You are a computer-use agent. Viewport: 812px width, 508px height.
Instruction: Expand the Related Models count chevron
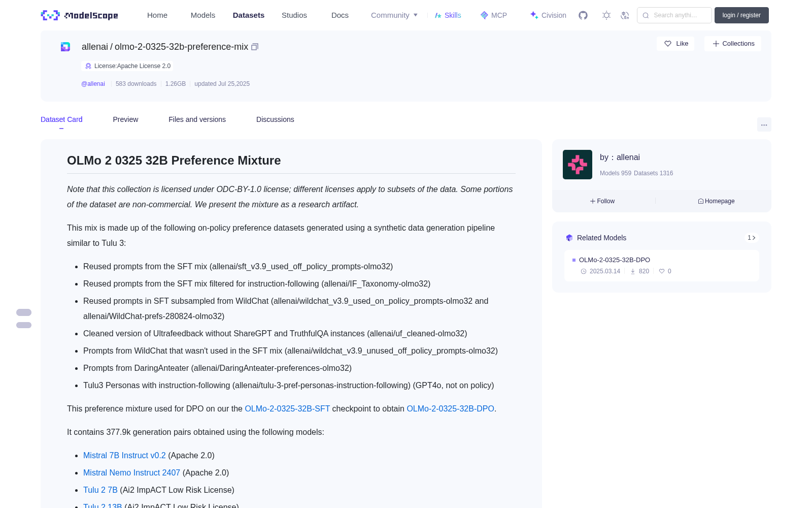752,238
